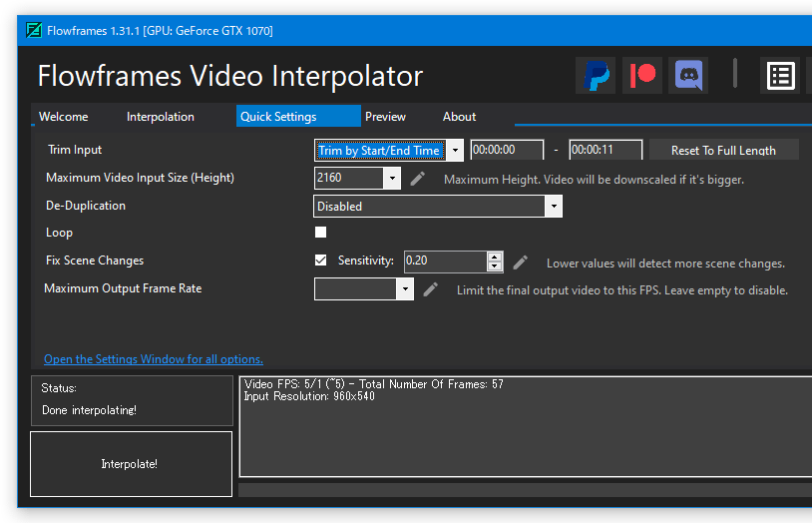Open the Settings Window for all options link
The height and width of the screenshot is (523, 812).
coord(154,359)
